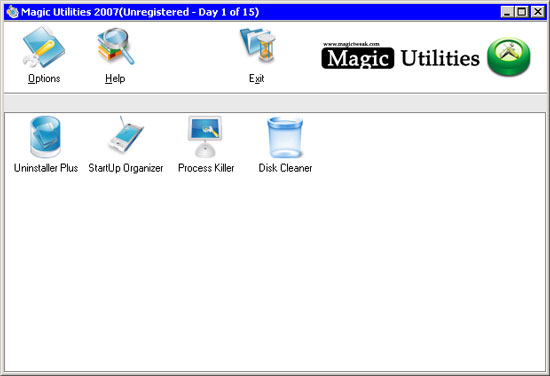Minimize the Magic Utilities window
The height and width of the screenshot is (376, 550).
click(507, 12)
